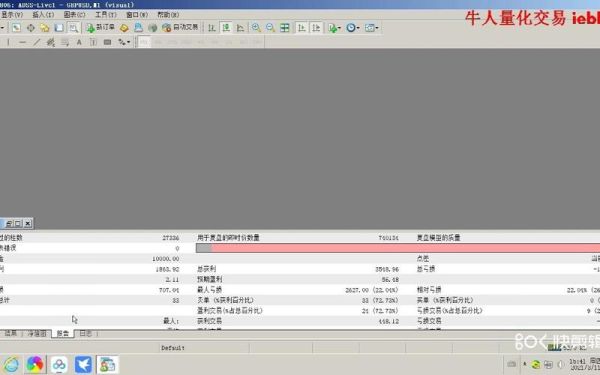Switch chart to candlesticks icon
This screenshot has height=375, width=600.
point(226,28)
